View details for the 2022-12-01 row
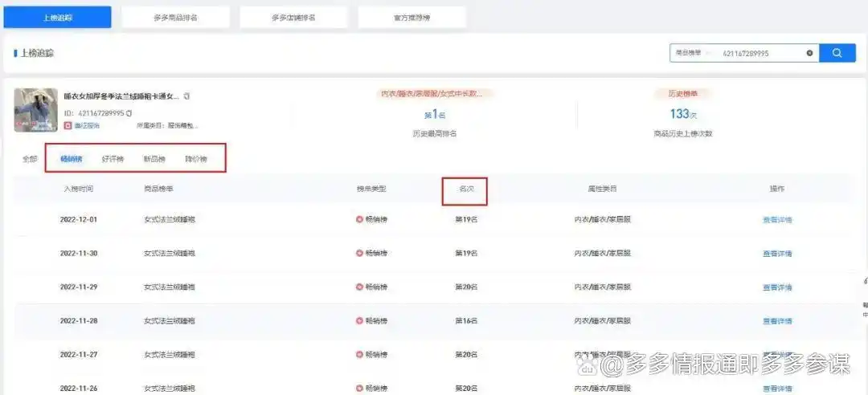Viewport: 868px width, 395px height. pos(777,220)
